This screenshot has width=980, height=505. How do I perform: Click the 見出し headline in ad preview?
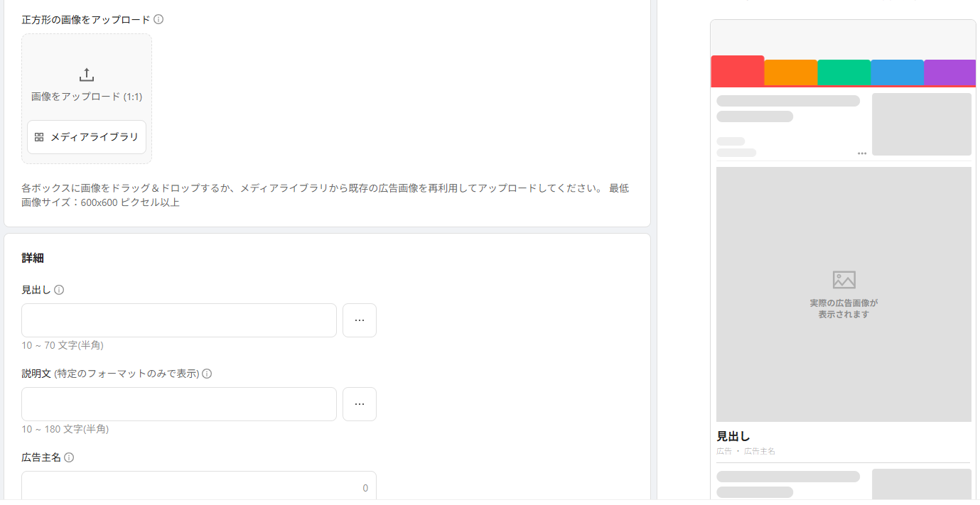click(733, 436)
